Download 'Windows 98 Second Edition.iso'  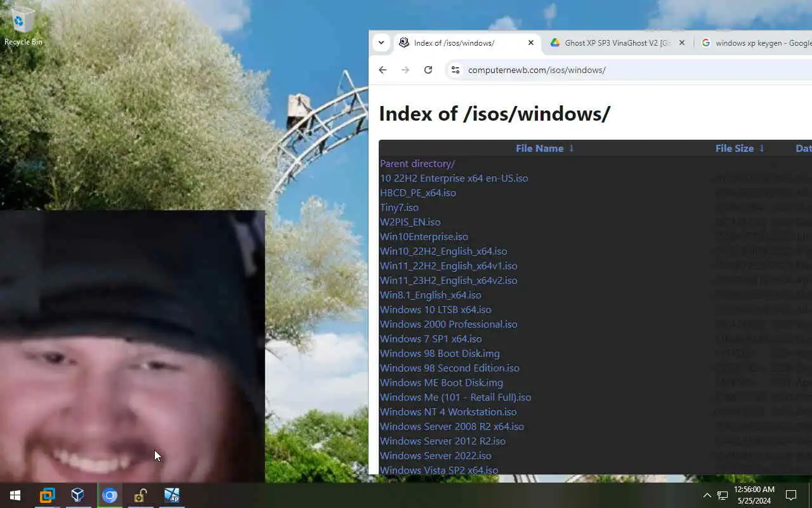point(450,368)
